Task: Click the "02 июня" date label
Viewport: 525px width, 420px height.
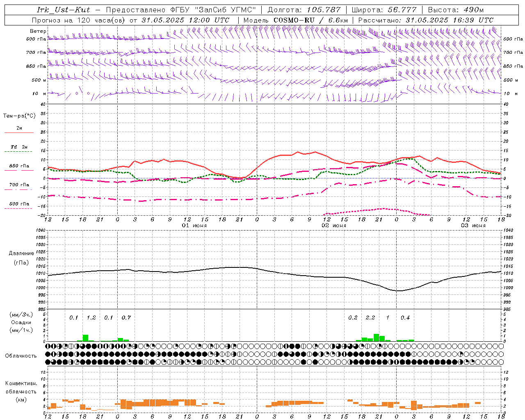Action: click(334, 226)
